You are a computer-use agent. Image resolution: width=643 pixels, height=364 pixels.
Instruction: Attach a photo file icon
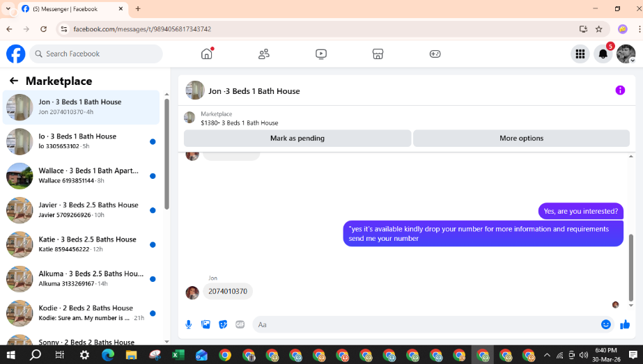[206, 324]
